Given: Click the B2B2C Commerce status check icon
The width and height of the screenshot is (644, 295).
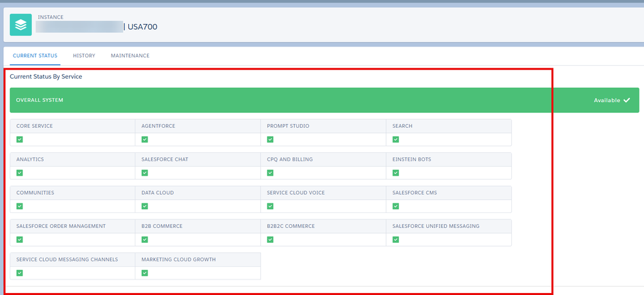Looking at the screenshot, I should point(270,239).
